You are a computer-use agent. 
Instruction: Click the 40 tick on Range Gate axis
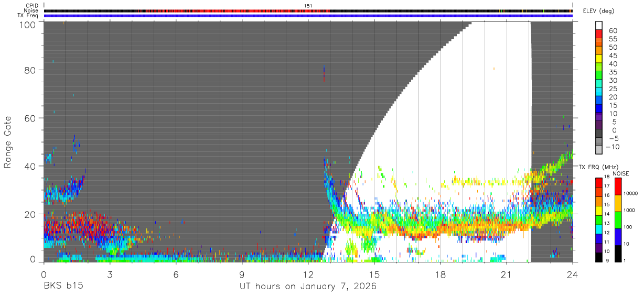[30, 166]
